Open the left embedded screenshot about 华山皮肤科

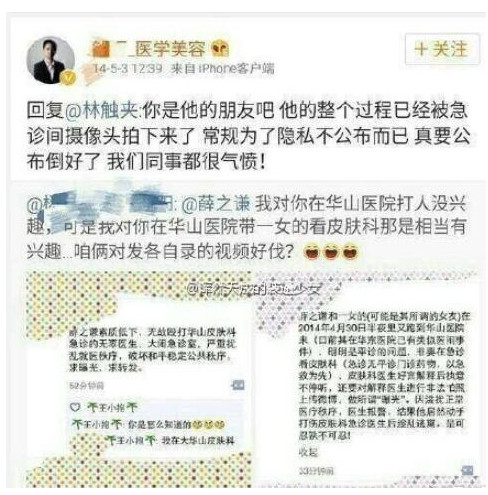coord(139,379)
